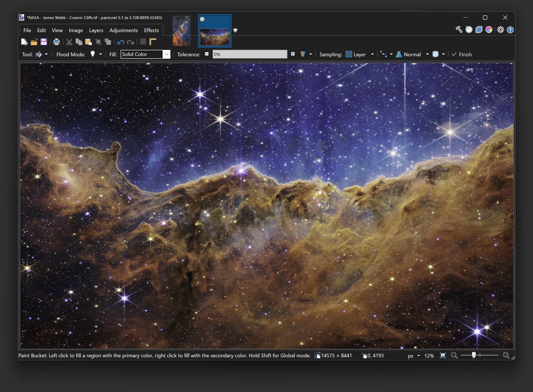Expand the Sampling Layer dropdown

click(x=360, y=54)
